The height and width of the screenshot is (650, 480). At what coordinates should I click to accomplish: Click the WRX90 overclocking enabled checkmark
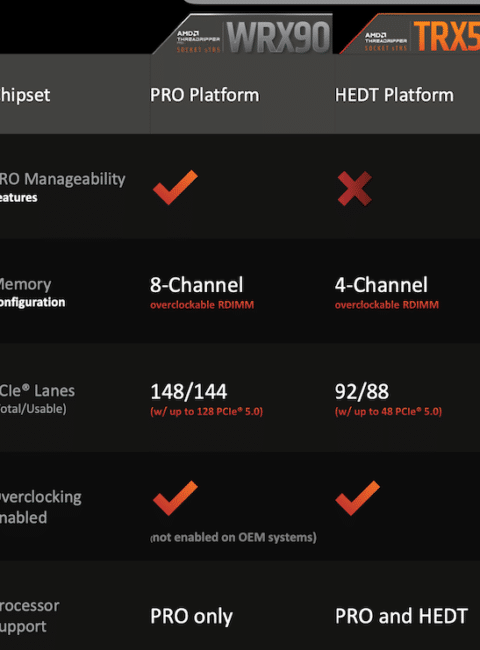(x=175, y=498)
